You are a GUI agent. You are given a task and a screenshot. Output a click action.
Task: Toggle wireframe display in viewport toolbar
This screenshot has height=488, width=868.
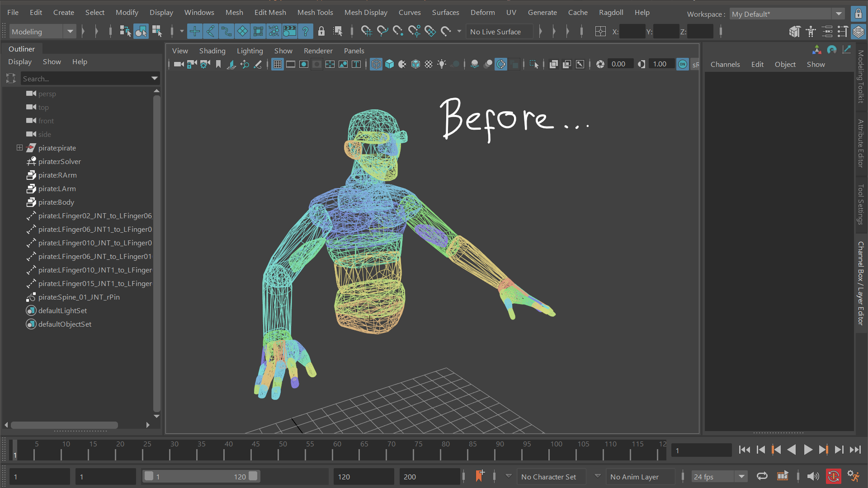[376, 64]
